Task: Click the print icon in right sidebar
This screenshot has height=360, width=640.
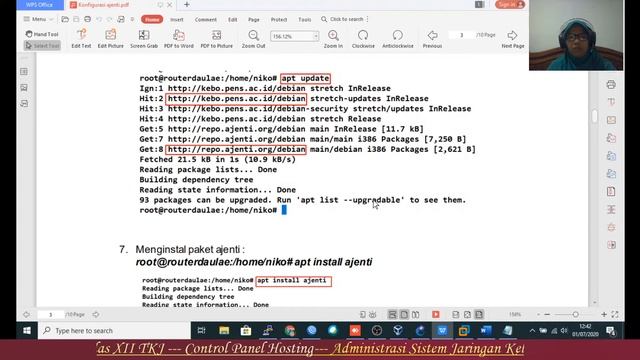Action: point(611,84)
